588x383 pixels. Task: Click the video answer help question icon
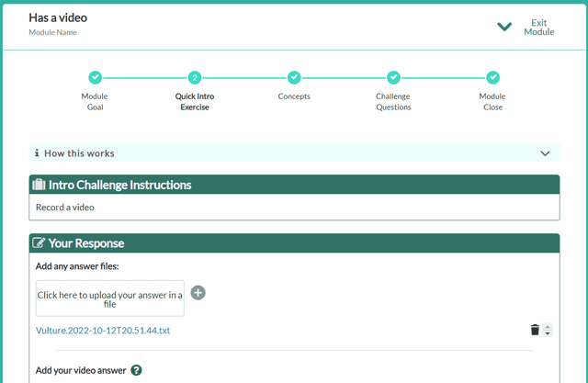click(x=137, y=371)
